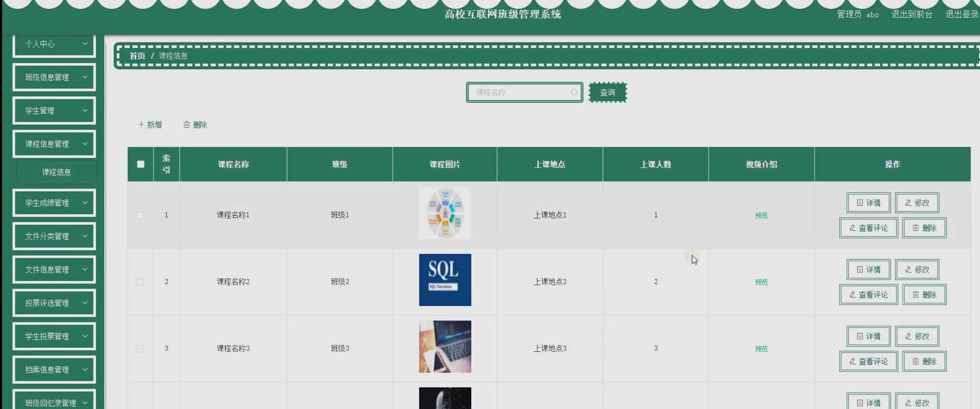Screen dimensions: 980x409
Task: Check the checkbox for row 课程名称1
Action: coord(140,215)
